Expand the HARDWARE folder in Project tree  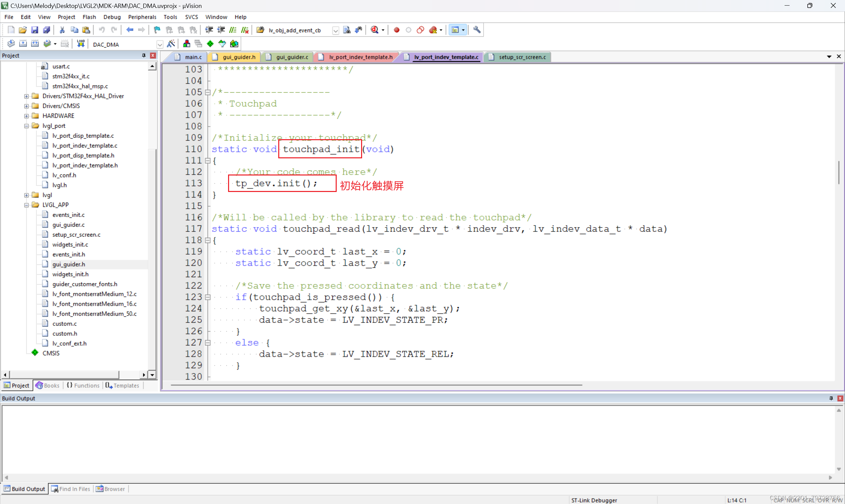coord(26,115)
